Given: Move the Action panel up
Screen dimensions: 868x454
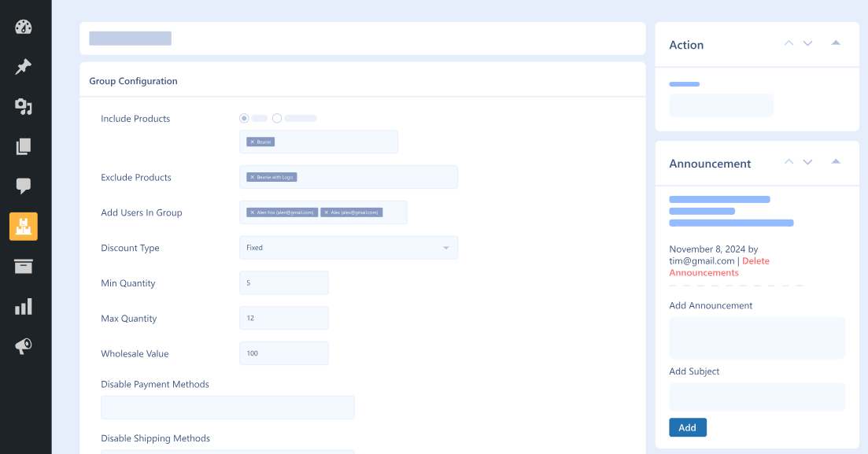Looking at the screenshot, I should pos(789,43).
